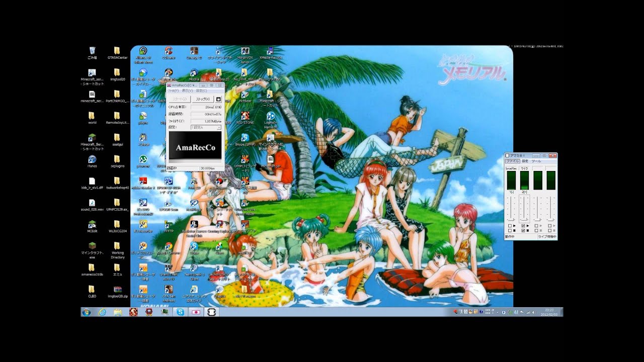Screen dimensions: 644x362
Task: Click the square preview button beside Stop
Action: [218, 99]
